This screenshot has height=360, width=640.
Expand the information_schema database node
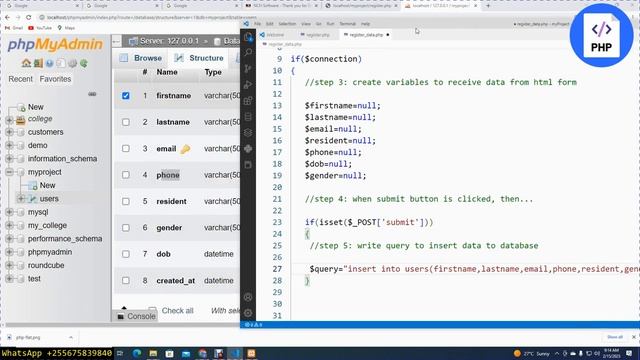click(x=9, y=159)
